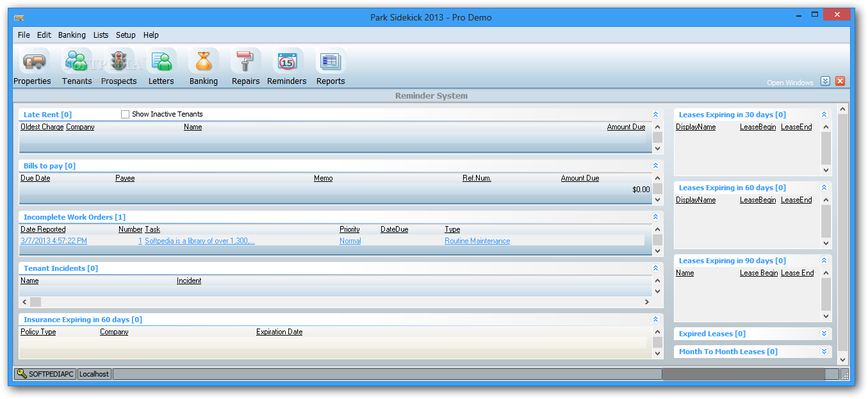This screenshot has height=399, width=868.
Task: Open the Banking menu in the menu bar
Action: pos(72,35)
